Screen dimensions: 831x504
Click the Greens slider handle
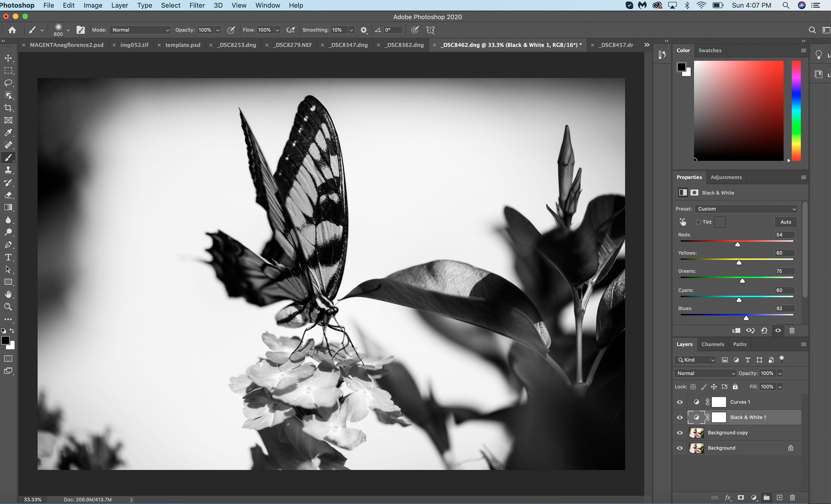click(742, 280)
